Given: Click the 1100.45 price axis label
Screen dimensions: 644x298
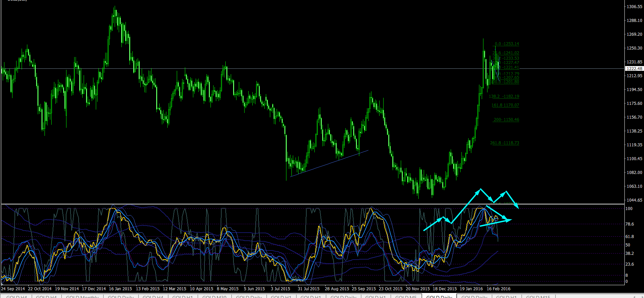Looking at the screenshot, I should 634,159.
